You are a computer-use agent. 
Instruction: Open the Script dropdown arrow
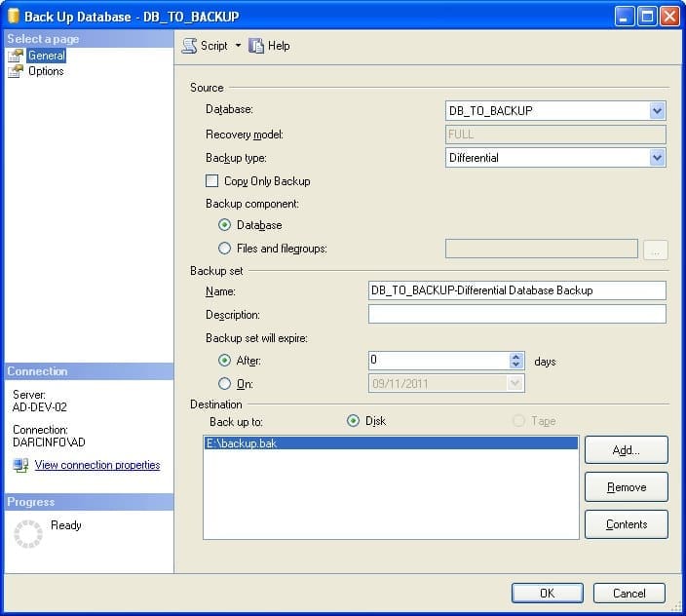point(238,45)
